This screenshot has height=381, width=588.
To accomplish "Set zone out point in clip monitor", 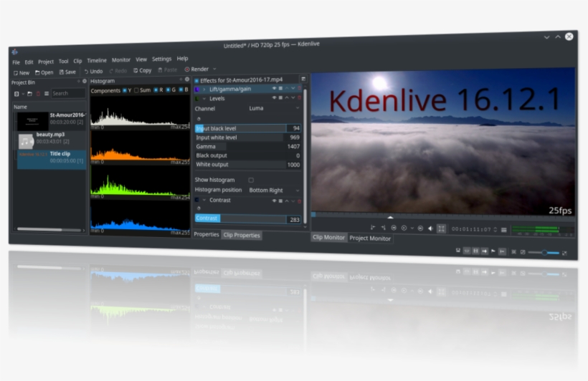I will click(x=383, y=228).
